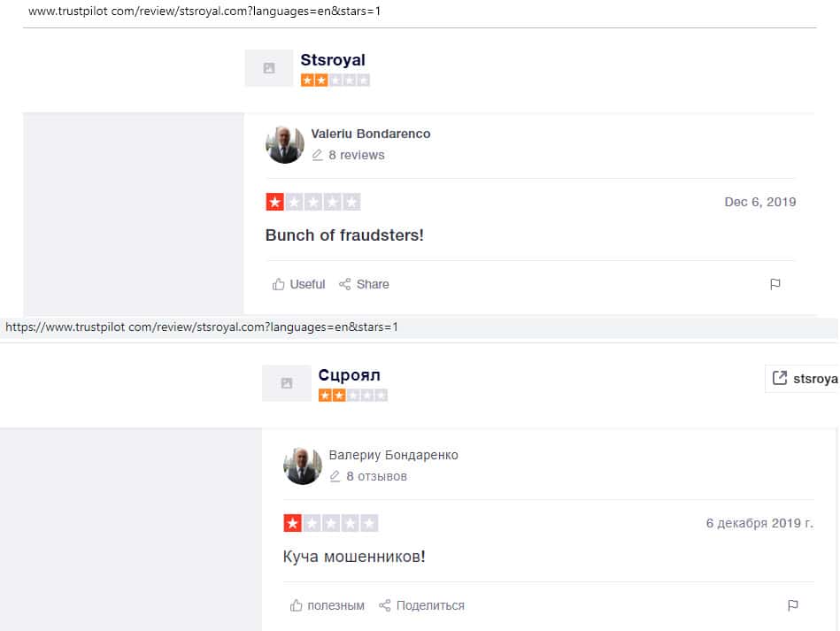Open the external stsroyal website link button
This screenshot has width=840, height=631.
[x=802, y=378]
